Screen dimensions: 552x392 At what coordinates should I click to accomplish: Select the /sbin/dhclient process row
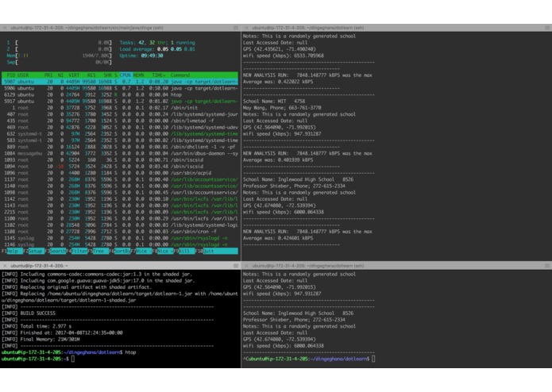coord(120,147)
